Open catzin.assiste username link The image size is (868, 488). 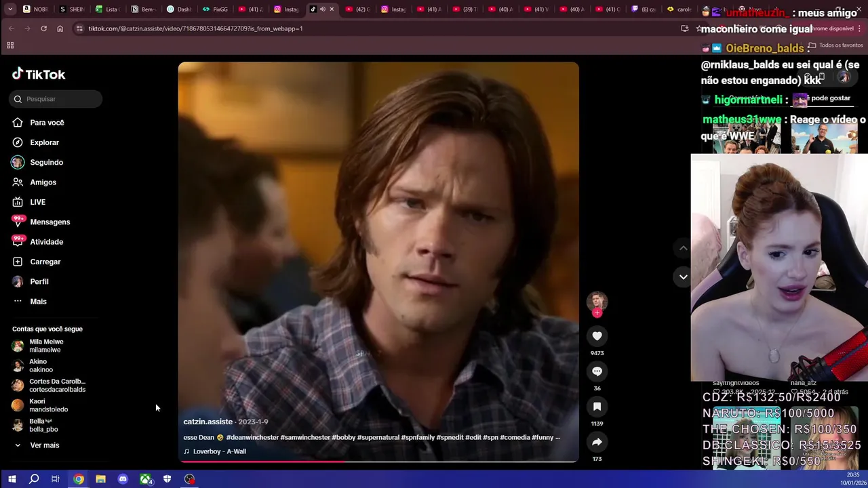click(x=208, y=422)
